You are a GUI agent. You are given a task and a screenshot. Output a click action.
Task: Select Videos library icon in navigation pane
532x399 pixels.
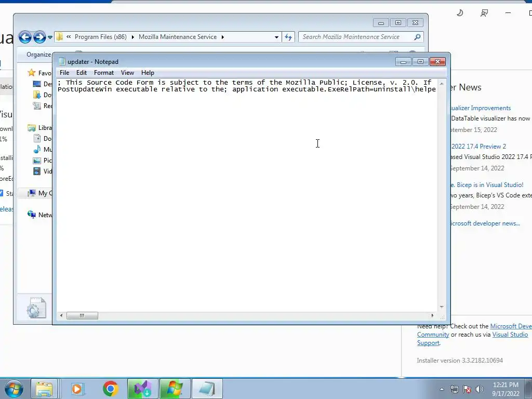[x=37, y=171]
